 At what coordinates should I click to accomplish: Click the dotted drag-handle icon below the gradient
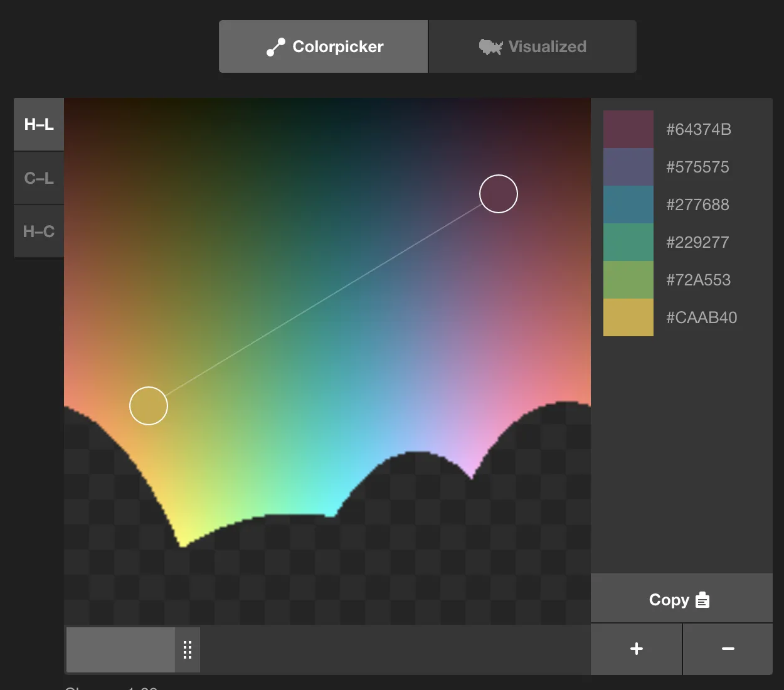(187, 650)
